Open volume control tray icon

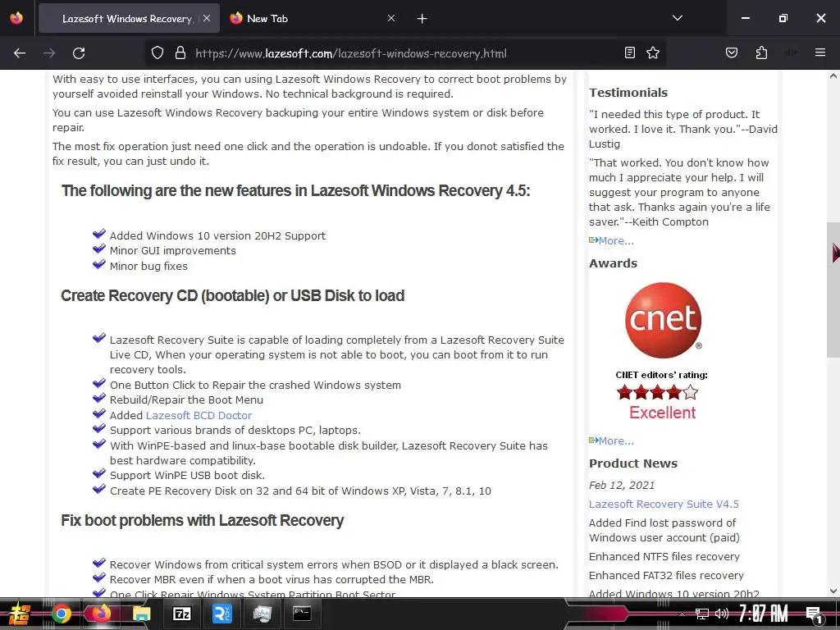pos(722,614)
